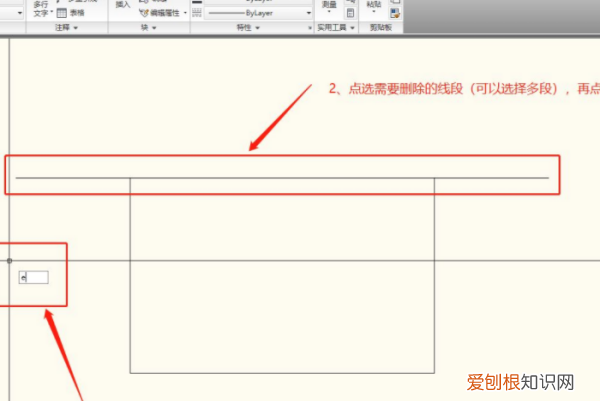600x401 pixels.
Task: Click the command input box containing 'e'
Action: [34, 277]
